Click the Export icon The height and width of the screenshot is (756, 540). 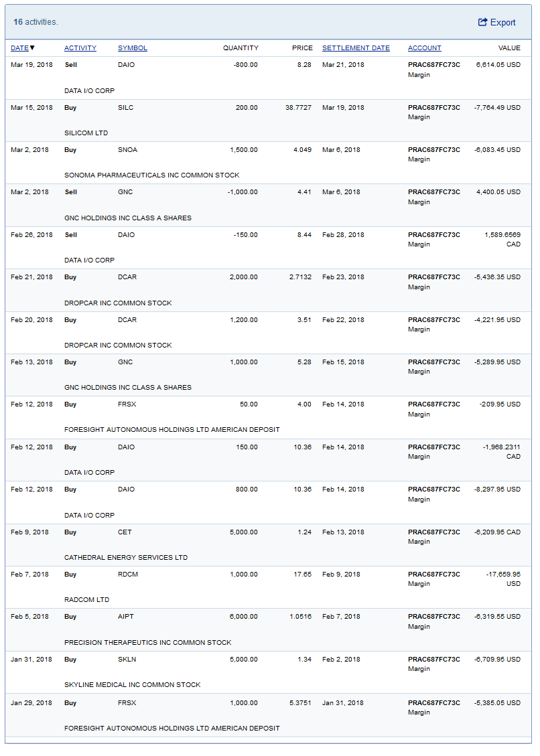coord(482,23)
